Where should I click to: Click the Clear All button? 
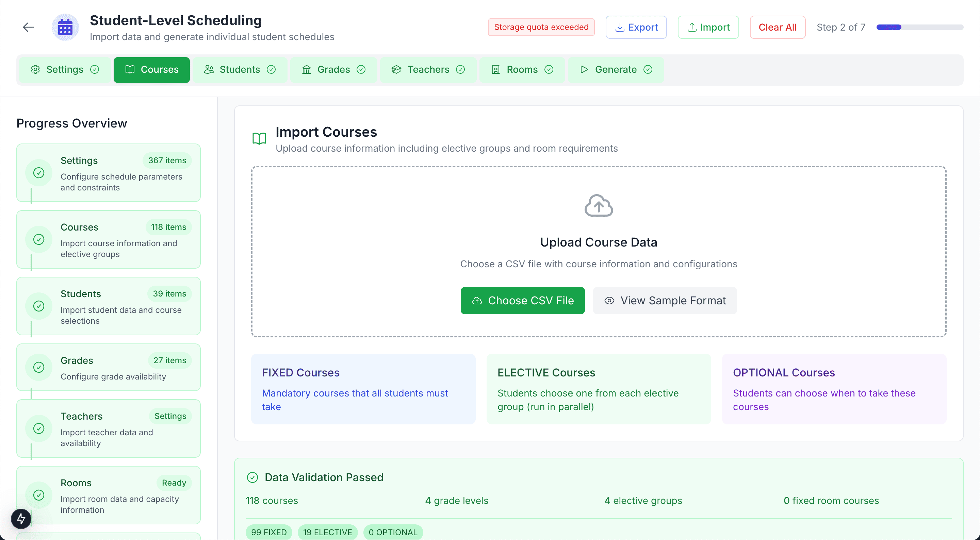(x=777, y=28)
